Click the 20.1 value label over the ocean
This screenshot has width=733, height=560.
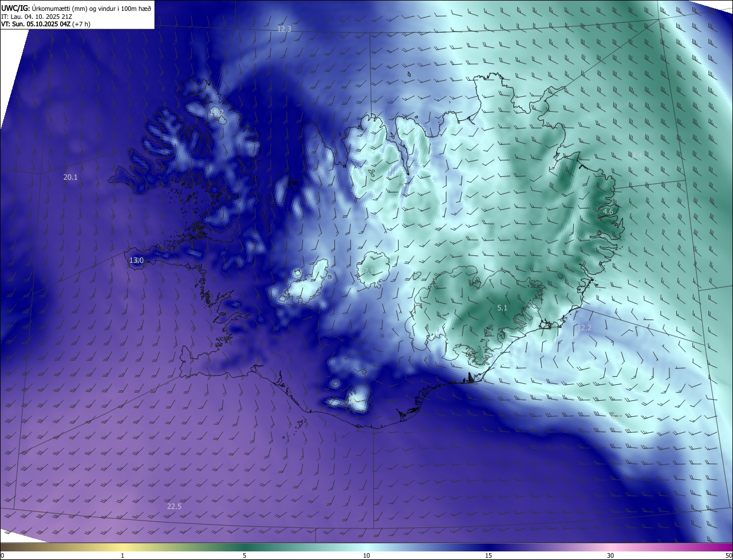70,178
